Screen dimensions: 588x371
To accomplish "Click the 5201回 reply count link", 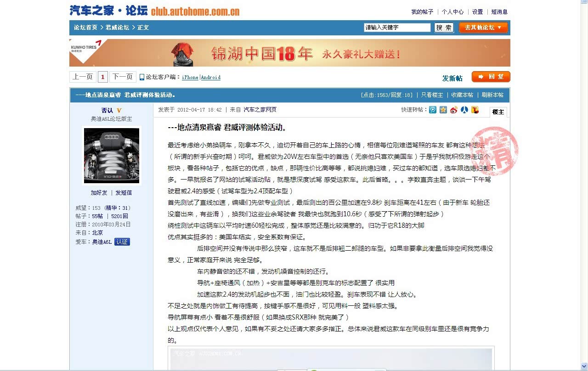I will pos(119,216).
